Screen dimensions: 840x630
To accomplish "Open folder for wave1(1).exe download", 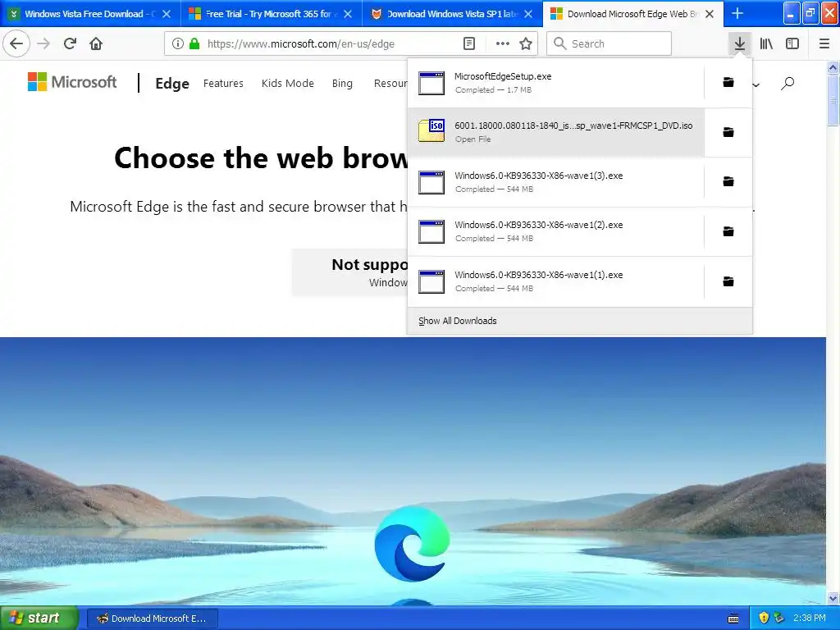I will coord(728,281).
